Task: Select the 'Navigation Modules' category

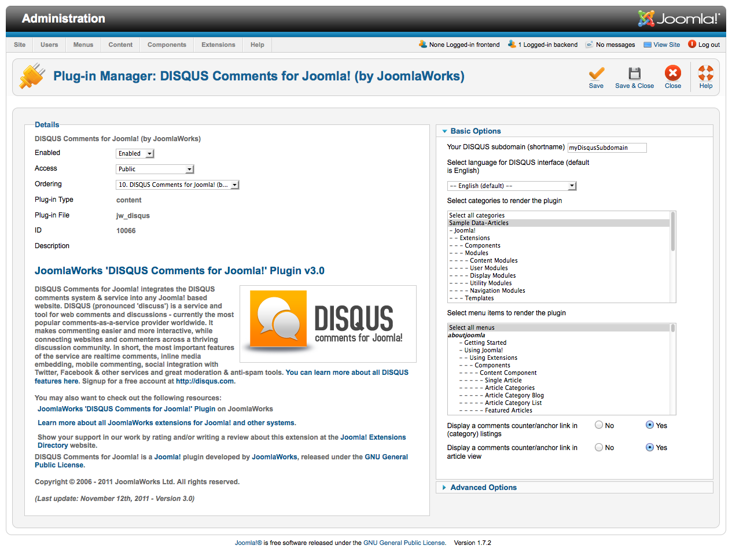Action: pyautogui.click(x=558, y=290)
